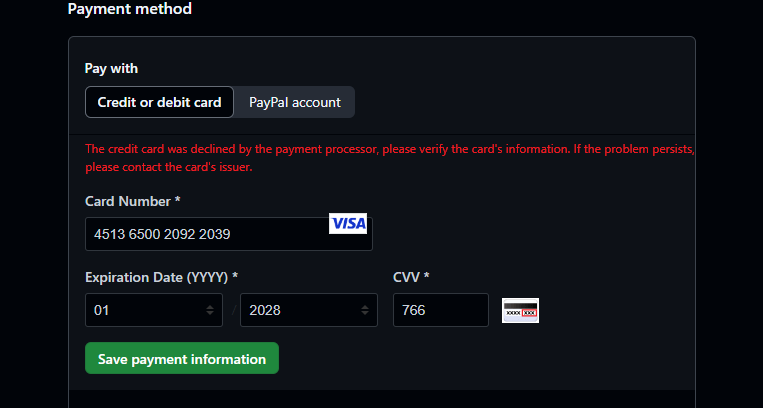This screenshot has width=763, height=408.
Task: Click the slash between month and year
Action: (234, 310)
